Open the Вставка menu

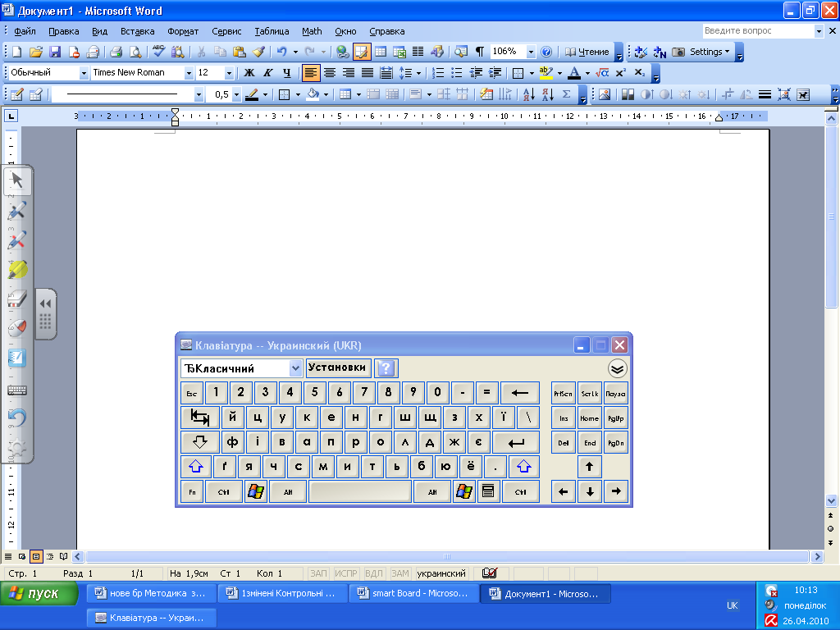(x=137, y=31)
